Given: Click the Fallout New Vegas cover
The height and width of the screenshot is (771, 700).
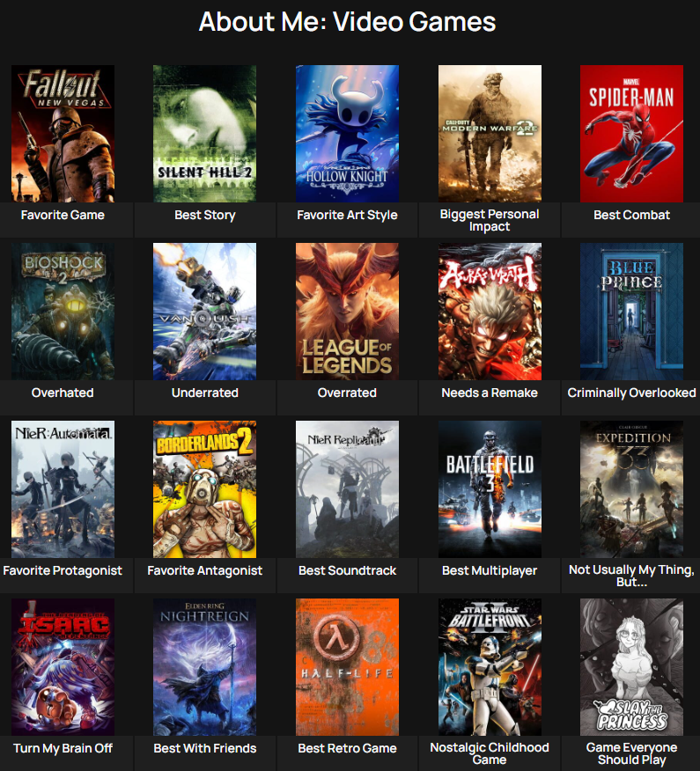Looking at the screenshot, I should click(x=63, y=134).
